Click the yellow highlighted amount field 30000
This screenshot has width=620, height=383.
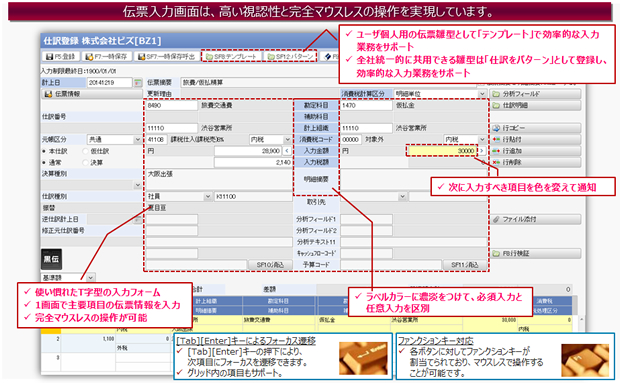[x=442, y=151]
